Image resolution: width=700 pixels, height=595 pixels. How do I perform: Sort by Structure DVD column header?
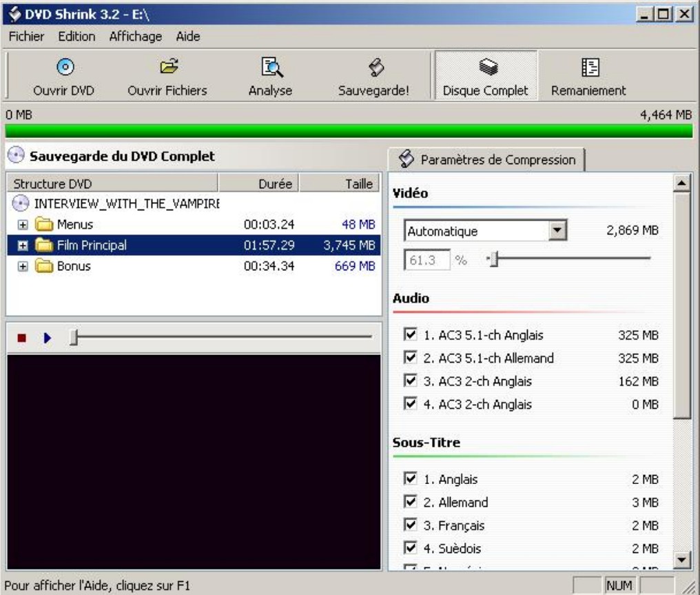pos(112,183)
